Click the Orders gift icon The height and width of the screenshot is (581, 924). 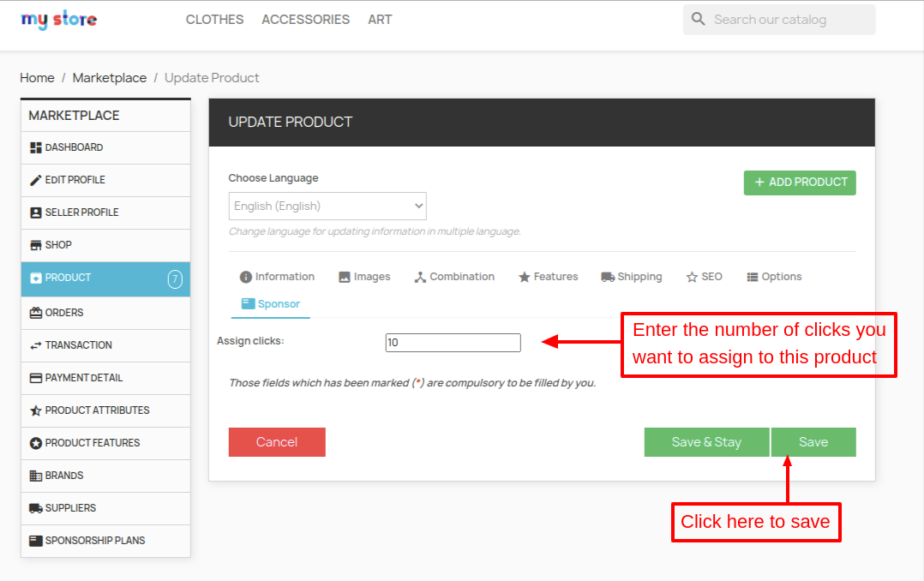coord(36,313)
